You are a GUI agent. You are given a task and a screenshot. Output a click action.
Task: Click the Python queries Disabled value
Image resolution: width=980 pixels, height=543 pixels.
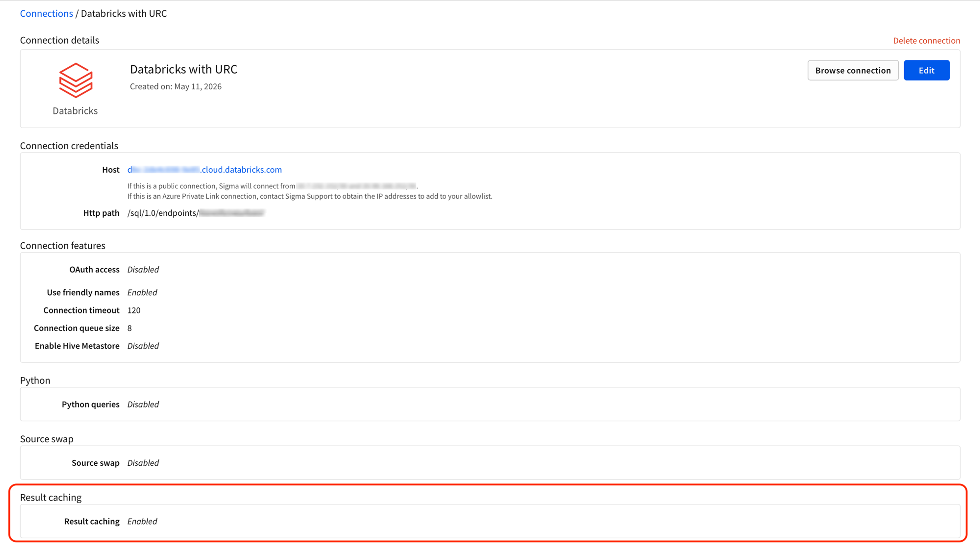(x=143, y=404)
